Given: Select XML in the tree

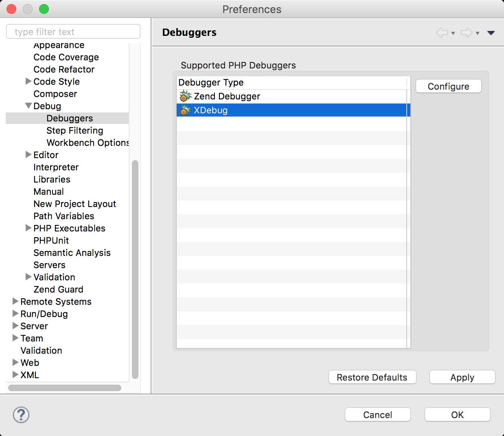Looking at the screenshot, I should (x=30, y=375).
